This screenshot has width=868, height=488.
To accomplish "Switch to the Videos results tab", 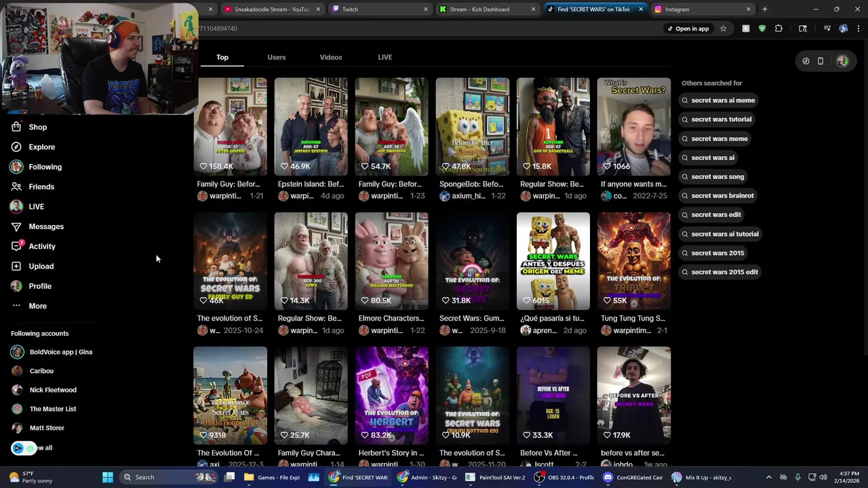I will point(331,57).
